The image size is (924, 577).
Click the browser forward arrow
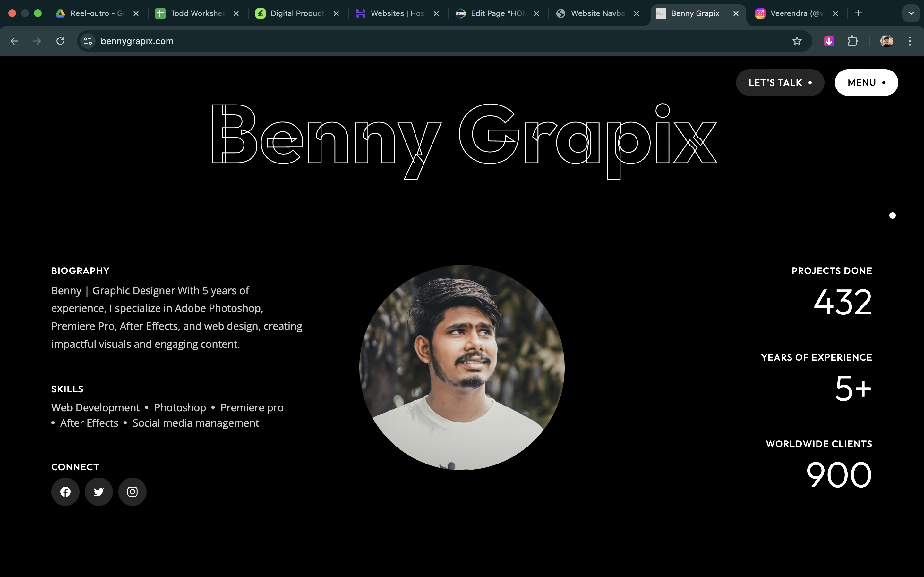(x=37, y=41)
